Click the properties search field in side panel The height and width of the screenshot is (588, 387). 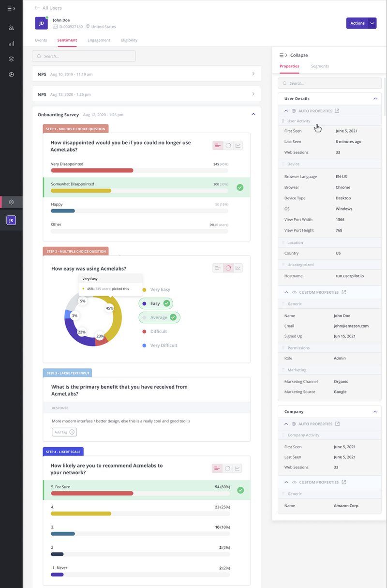coord(329,83)
